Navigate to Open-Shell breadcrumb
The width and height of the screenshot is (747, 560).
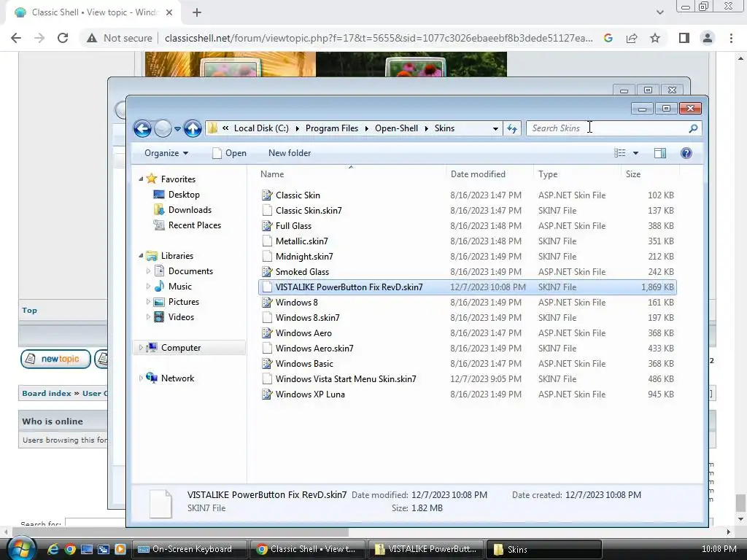pyautogui.click(x=396, y=128)
